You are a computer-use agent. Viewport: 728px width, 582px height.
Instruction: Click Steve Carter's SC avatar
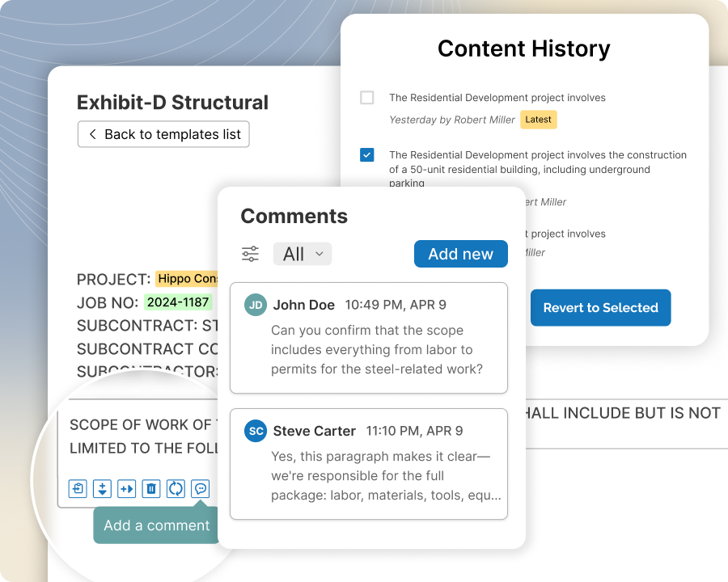(x=256, y=431)
